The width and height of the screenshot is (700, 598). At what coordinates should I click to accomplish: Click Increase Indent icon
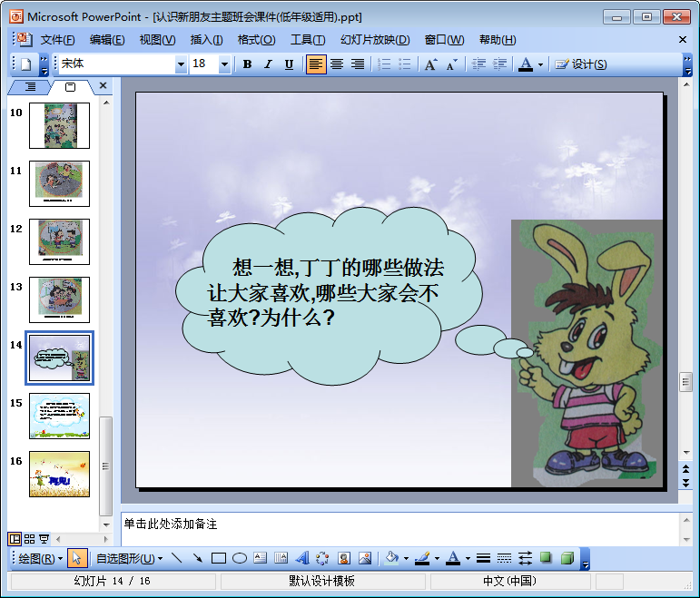pos(499,64)
